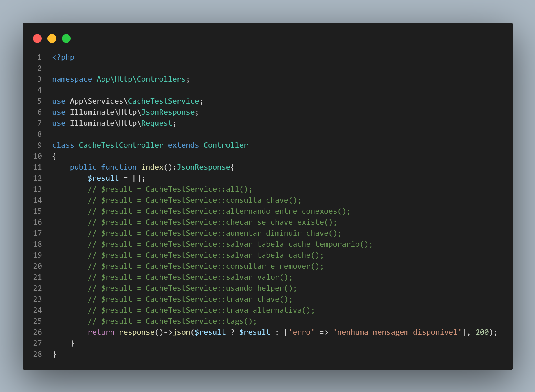
Task: Click the green maximize window dot
Action: 66,39
